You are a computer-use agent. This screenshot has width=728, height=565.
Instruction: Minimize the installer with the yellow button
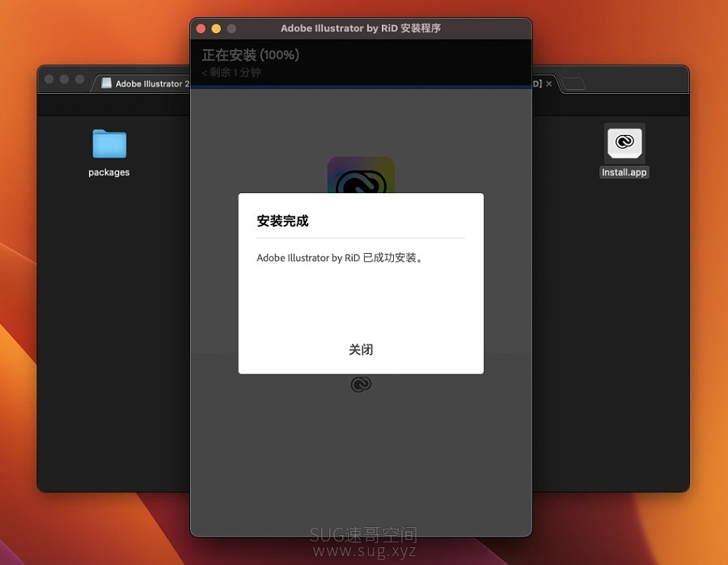pyautogui.click(x=216, y=29)
